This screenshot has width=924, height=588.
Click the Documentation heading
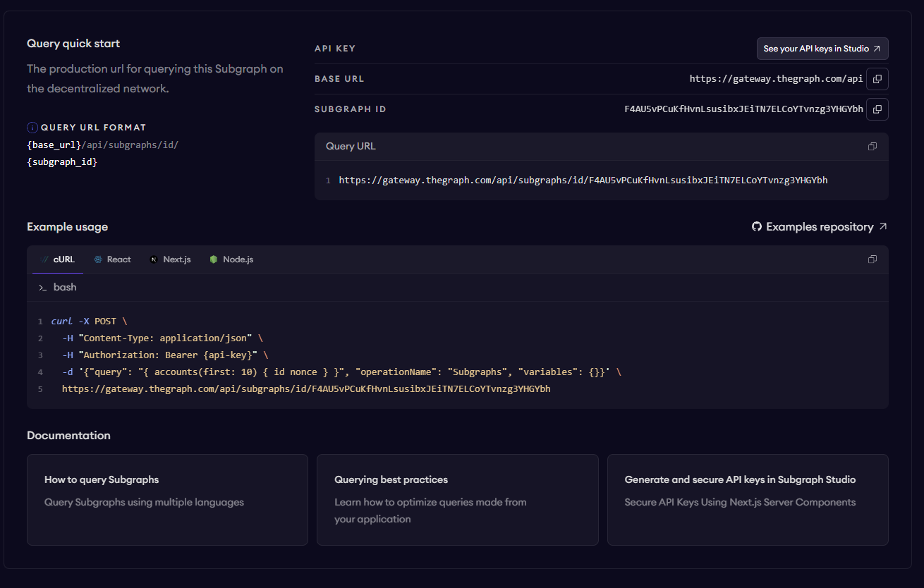(68, 436)
